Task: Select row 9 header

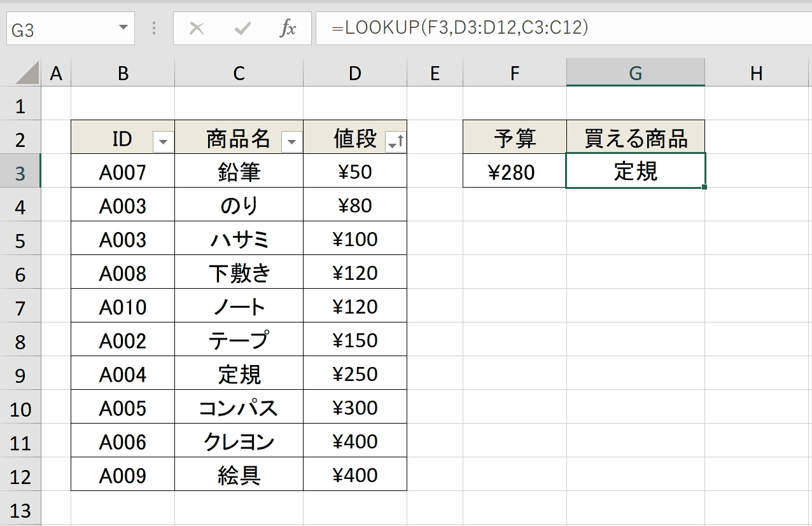Action: tap(20, 374)
